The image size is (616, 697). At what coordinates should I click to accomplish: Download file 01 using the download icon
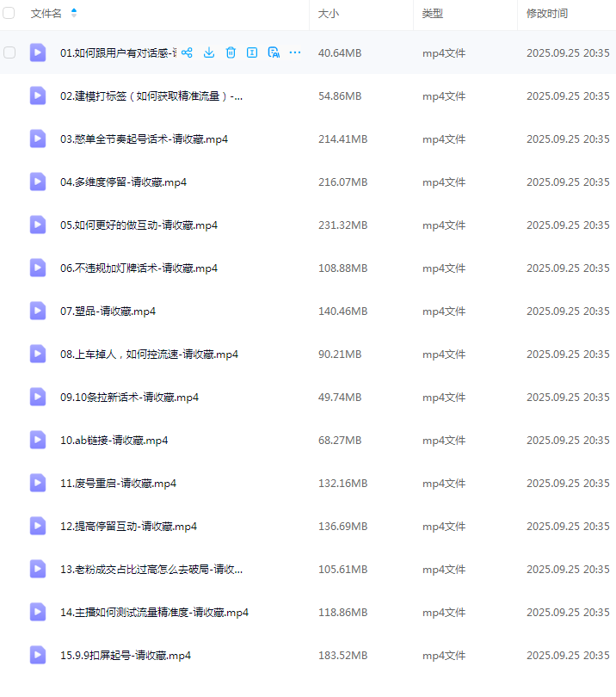point(209,52)
